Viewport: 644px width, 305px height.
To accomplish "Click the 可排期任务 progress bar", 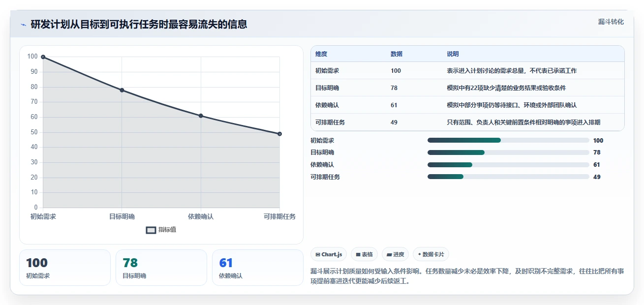I will [x=508, y=177].
